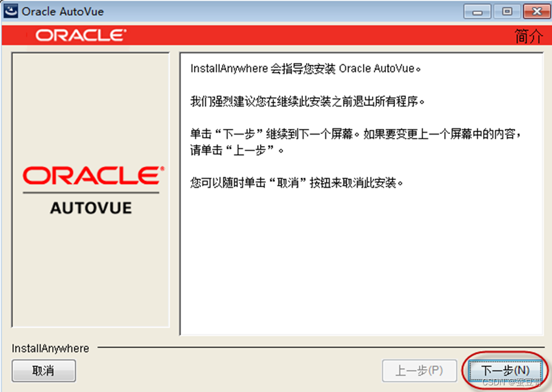
Task: Minimize the Oracle AutoVue installer window
Action: (477, 12)
